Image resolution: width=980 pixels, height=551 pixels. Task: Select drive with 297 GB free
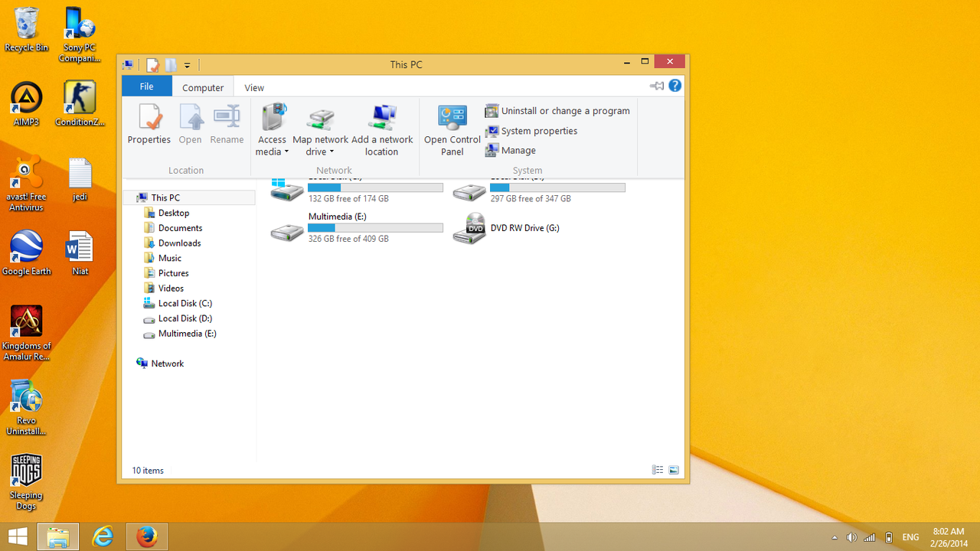pos(539,191)
